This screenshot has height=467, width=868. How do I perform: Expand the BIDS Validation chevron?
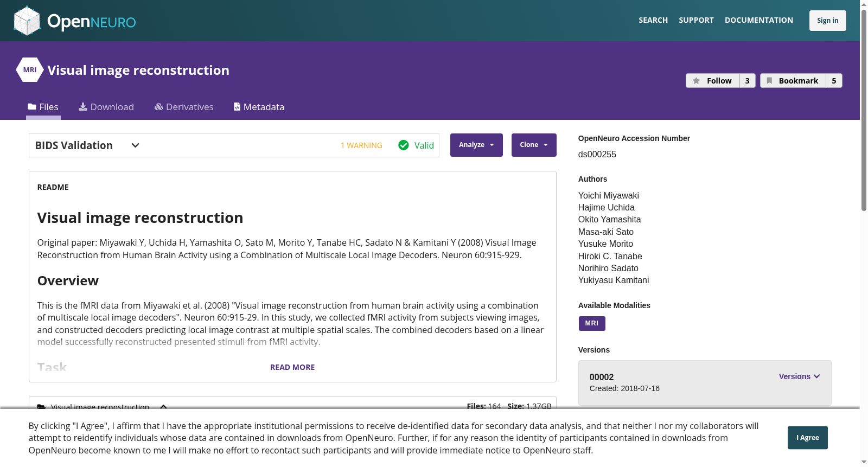click(136, 145)
